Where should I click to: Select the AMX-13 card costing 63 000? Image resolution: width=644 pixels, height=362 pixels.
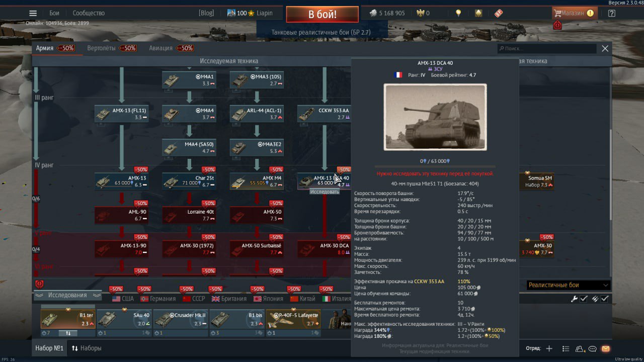pos(122,181)
